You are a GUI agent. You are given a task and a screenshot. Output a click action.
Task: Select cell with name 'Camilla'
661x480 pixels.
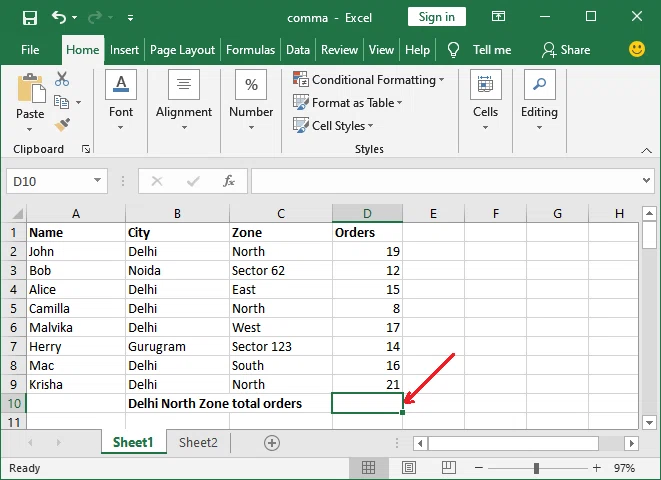(x=76, y=308)
